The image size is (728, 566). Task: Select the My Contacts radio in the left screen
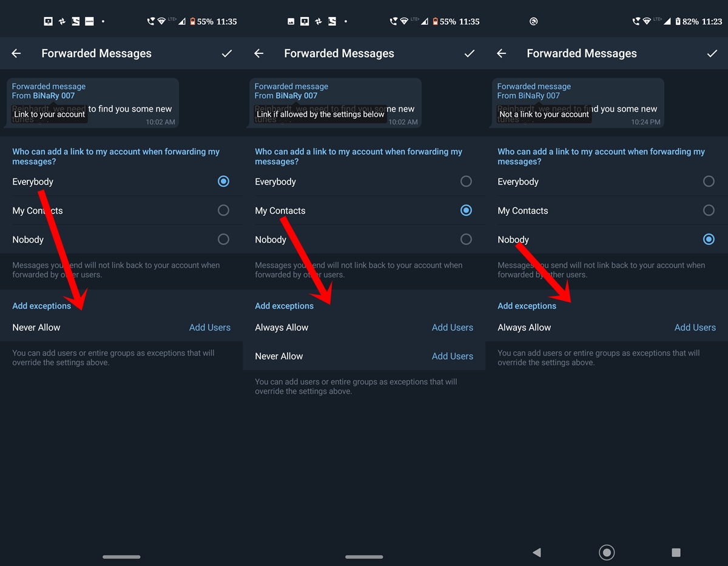point(223,211)
